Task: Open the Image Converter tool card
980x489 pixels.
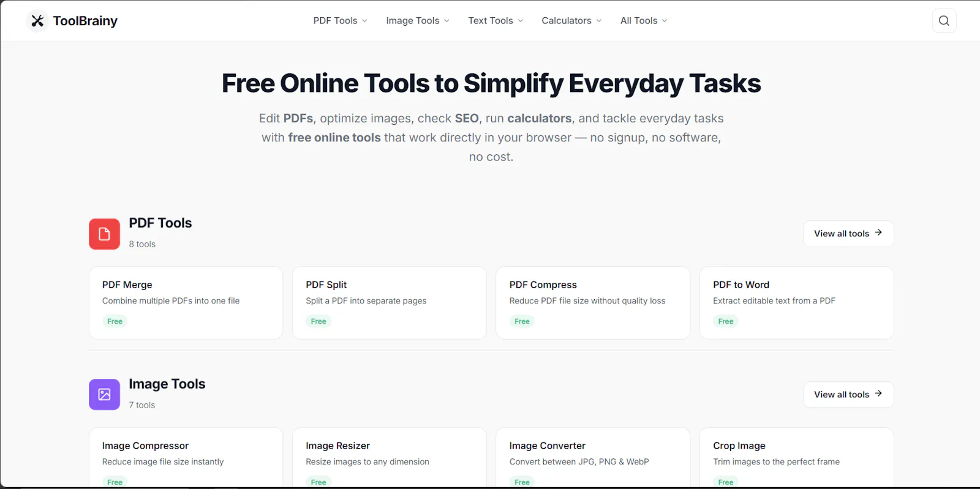Action: click(593, 458)
